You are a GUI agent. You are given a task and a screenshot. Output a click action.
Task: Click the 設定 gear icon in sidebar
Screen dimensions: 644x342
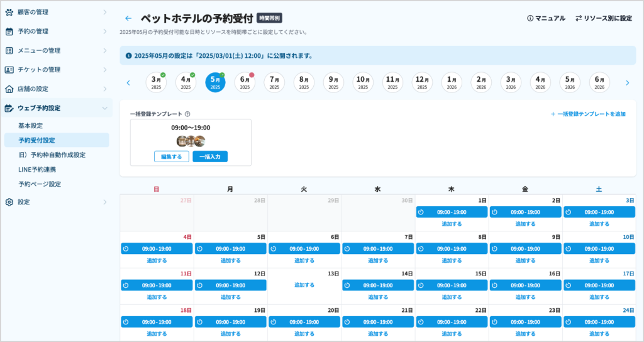click(x=9, y=202)
